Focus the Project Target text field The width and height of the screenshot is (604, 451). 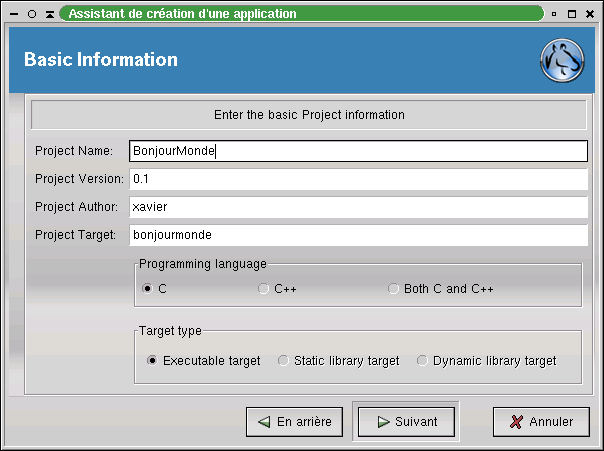pyautogui.click(x=357, y=235)
